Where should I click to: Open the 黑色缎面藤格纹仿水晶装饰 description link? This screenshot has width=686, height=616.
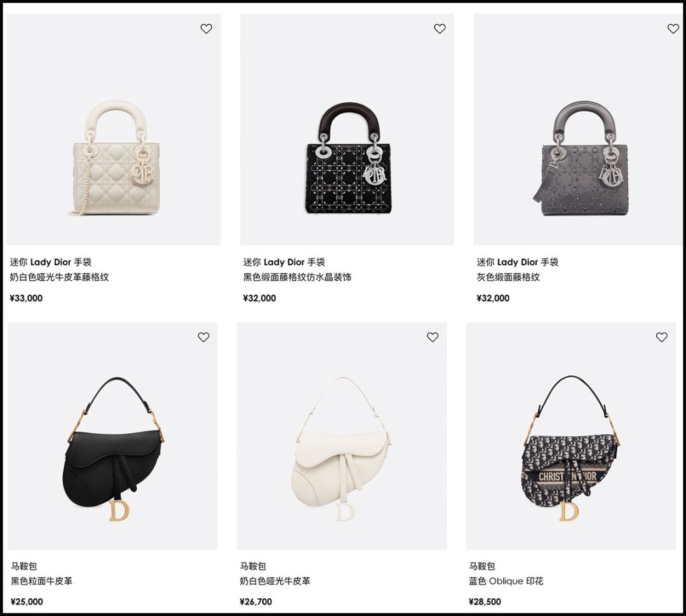pyautogui.click(x=297, y=277)
